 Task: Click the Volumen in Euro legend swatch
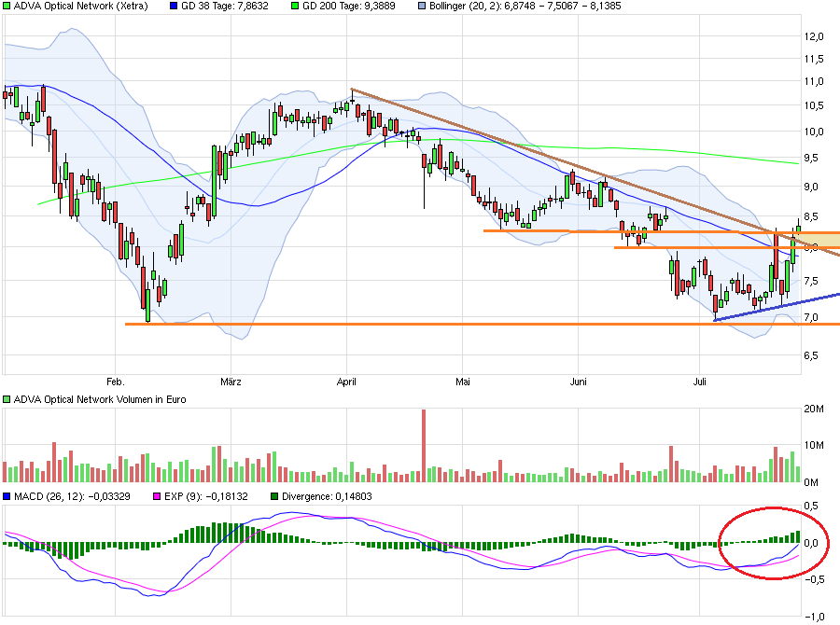point(7,399)
